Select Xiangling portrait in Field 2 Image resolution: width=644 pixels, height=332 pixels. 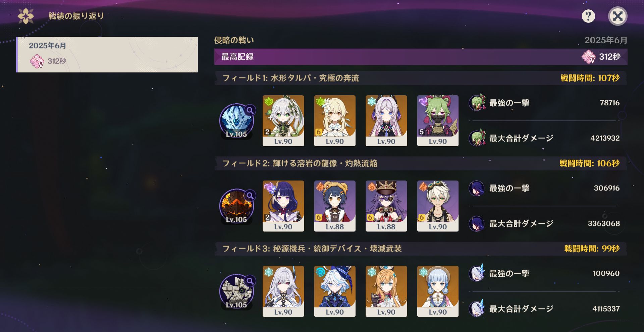(335, 206)
